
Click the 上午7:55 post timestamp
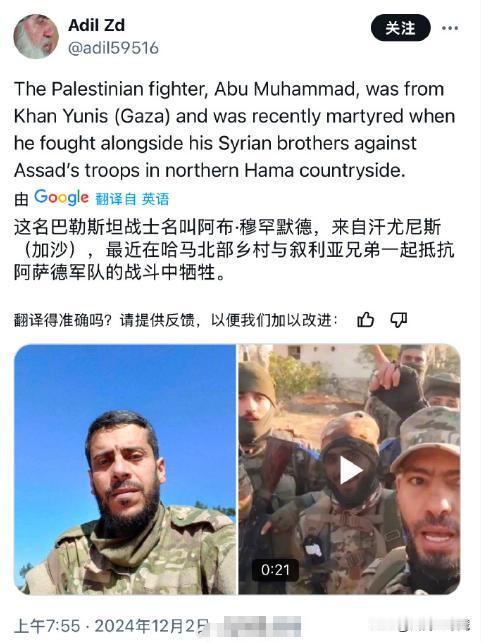47,626
